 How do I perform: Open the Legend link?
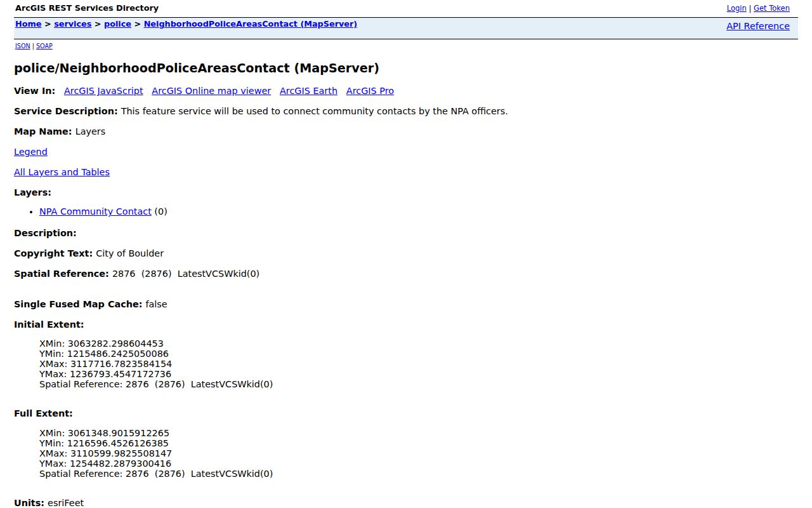click(x=30, y=152)
